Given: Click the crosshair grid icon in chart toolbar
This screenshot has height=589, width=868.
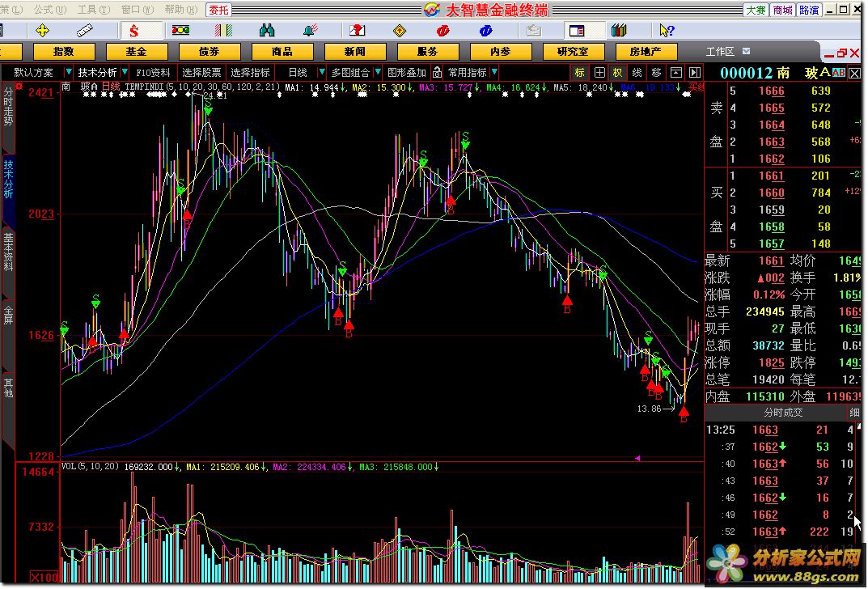Looking at the screenshot, I should 599,73.
